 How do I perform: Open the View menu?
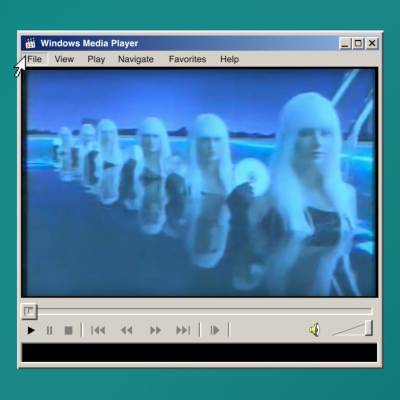[64, 59]
